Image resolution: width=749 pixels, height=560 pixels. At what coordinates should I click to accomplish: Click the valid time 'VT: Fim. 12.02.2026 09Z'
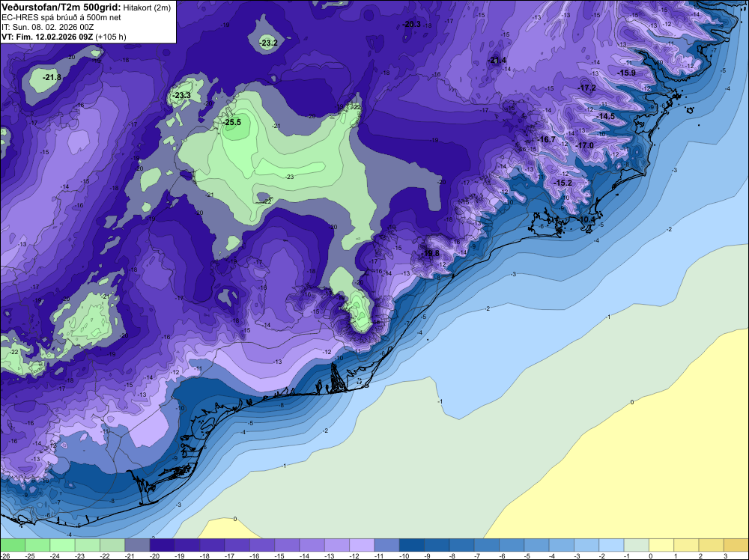click(x=47, y=37)
